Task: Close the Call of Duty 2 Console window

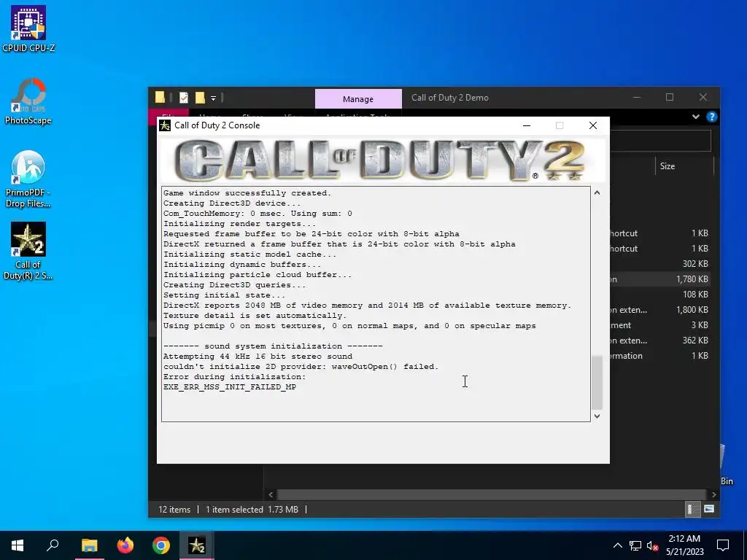Action: 592,125
